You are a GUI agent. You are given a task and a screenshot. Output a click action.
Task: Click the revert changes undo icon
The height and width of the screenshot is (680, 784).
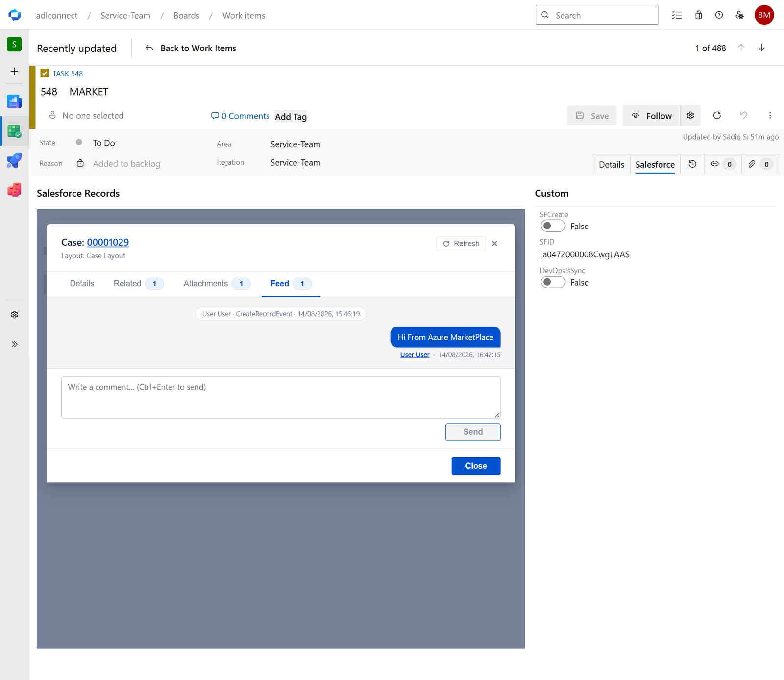(744, 115)
